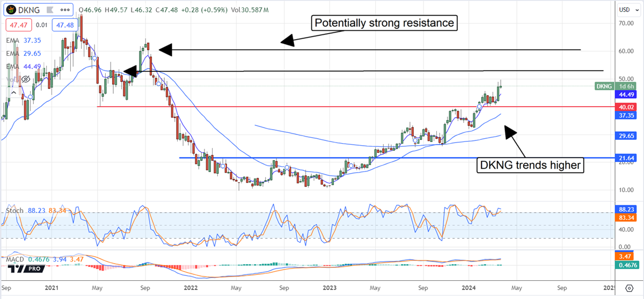Click the blue horizontal line's 21.64 price label
The width and height of the screenshot is (644, 299).
[x=624, y=159]
